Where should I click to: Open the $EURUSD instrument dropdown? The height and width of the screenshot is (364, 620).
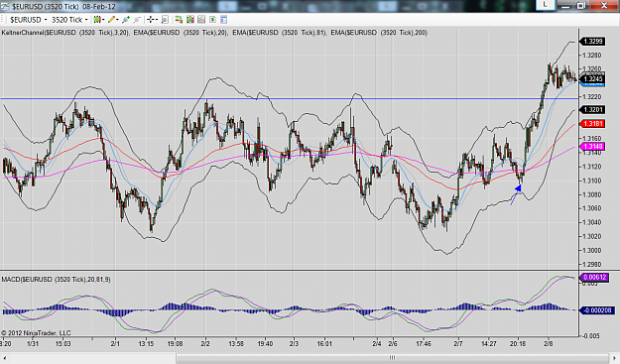[29, 20]
